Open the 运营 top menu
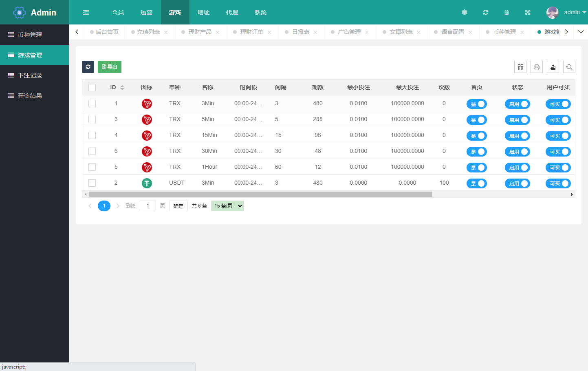This screenshot has width=588, height=371. (147, 12)
